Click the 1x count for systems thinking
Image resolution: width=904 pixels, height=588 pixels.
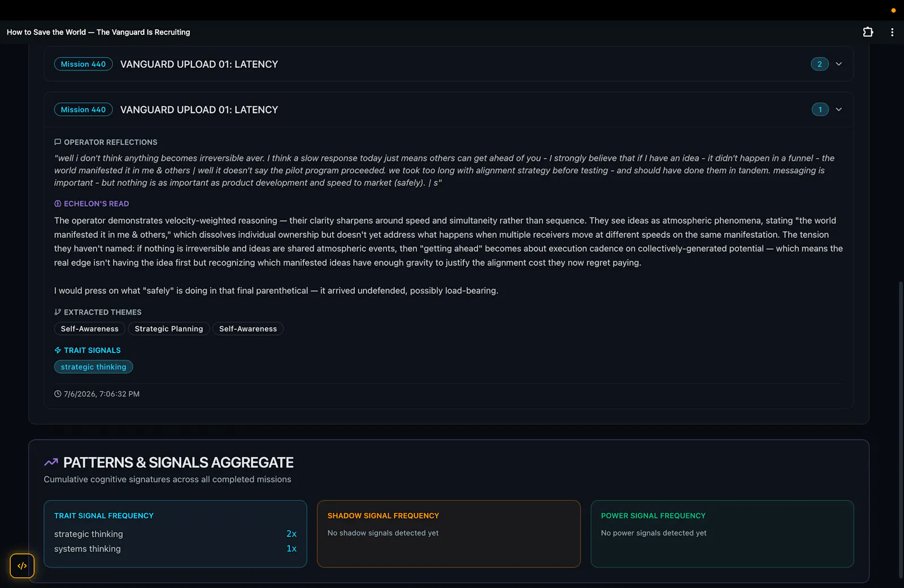tap(292, 548)
